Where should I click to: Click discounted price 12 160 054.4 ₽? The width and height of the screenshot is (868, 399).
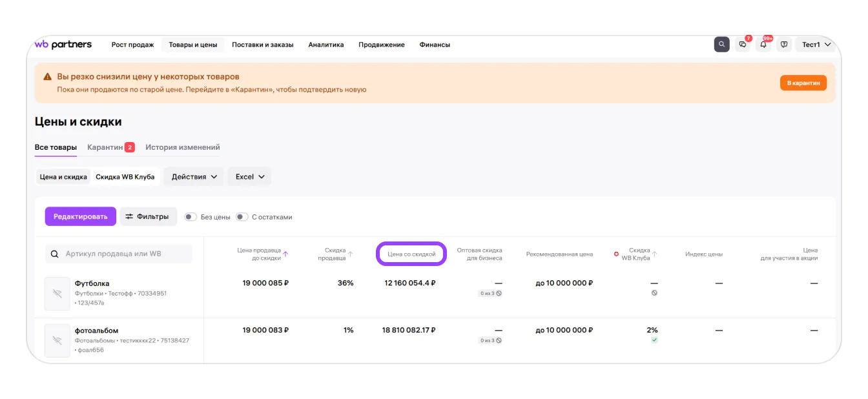point(410,283)
